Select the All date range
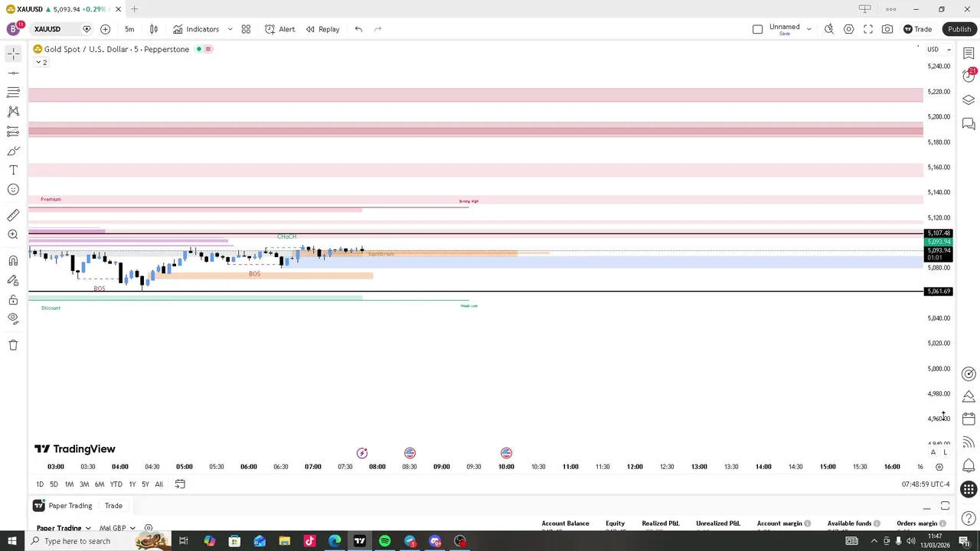 pos(158,484)
